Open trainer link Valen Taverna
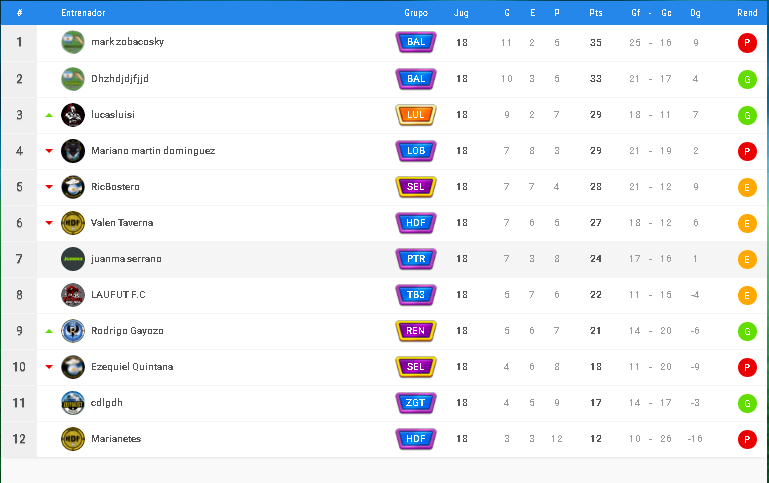The height and width of the screenshot is (483, 769). pyautogui.click(x=122, y=223)
